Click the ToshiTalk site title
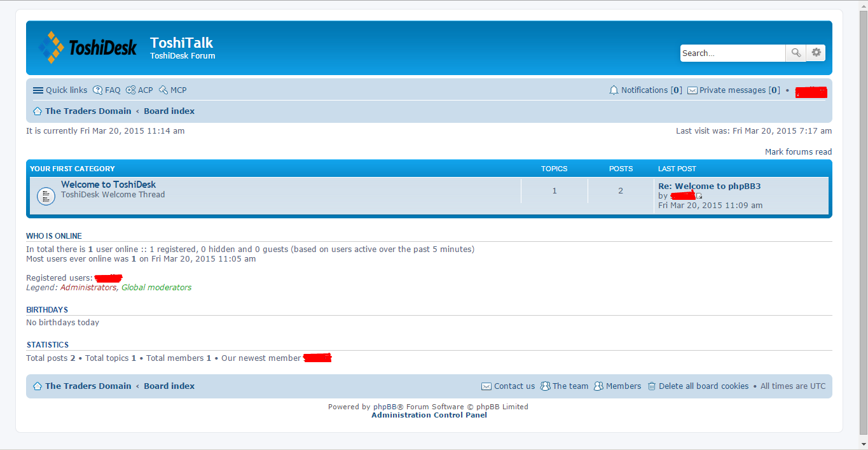Image resolution: width=868 pixels, height=450 pixels. coord(181,43)
